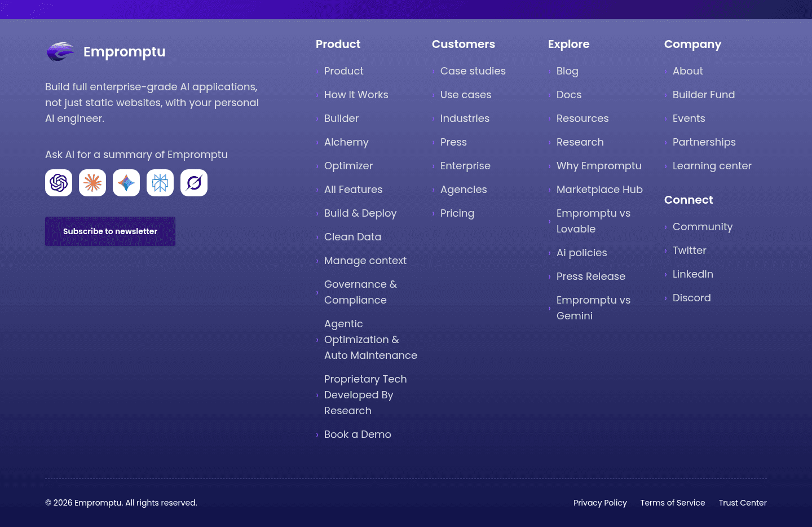Viewport: 812px width, 527px height.
Task: Click 'Ask AI for a summary' text
Action: [136, 155]
